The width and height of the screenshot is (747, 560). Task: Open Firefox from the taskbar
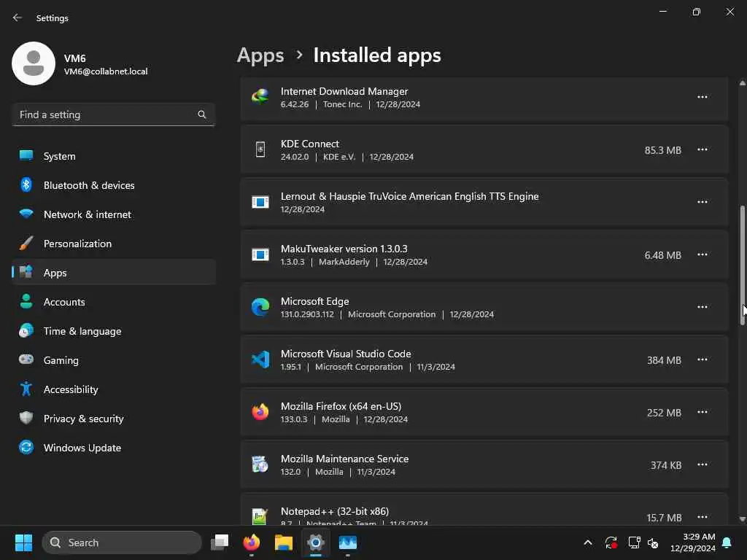coord(252,542)
